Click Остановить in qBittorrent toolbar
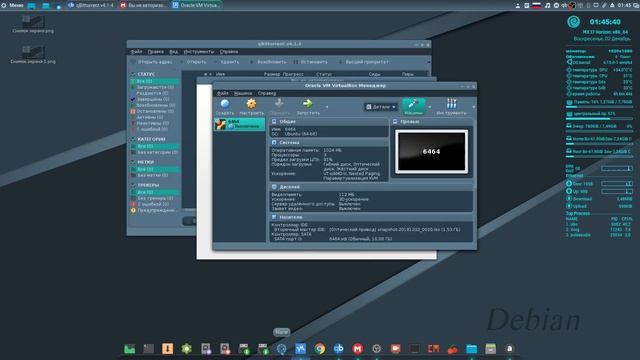The width and height of the screenshot is (640, 360). click(311, 62)
